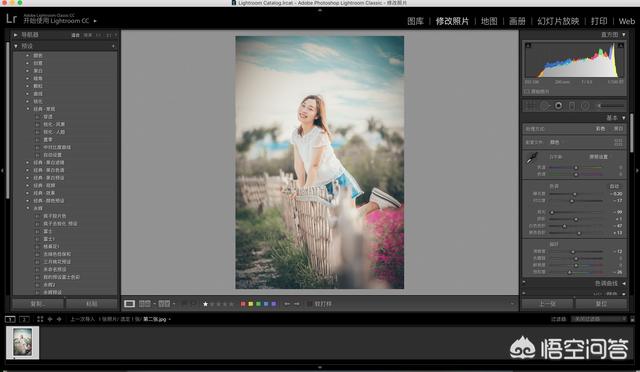Click the 复位 reset button
Viewport: 640px width, 372px height.
point(601,304)
